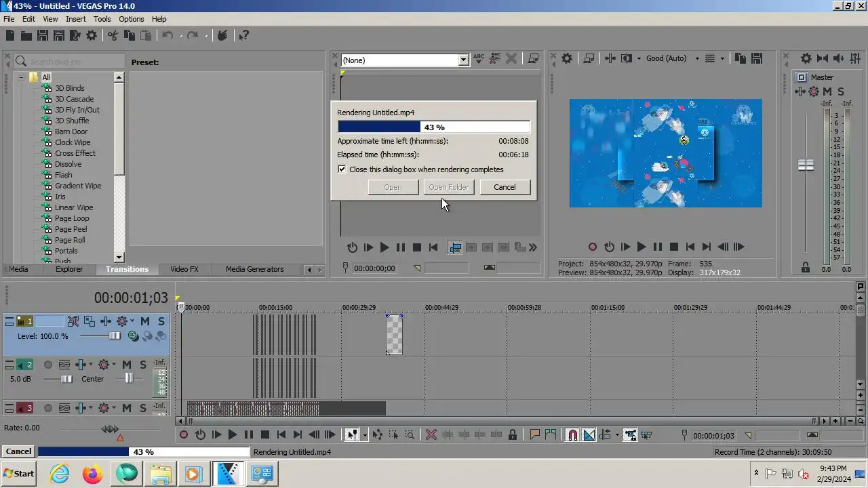Click the Play button in the video preview
Viewport: 868px width, 488px height.
(641, 247)
